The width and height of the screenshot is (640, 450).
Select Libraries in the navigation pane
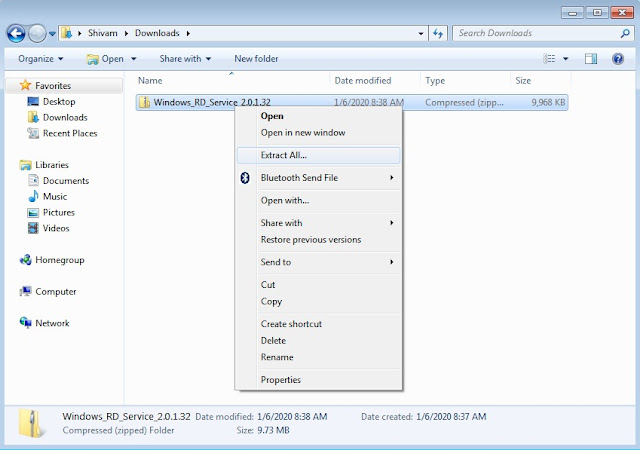pos(52,165)
